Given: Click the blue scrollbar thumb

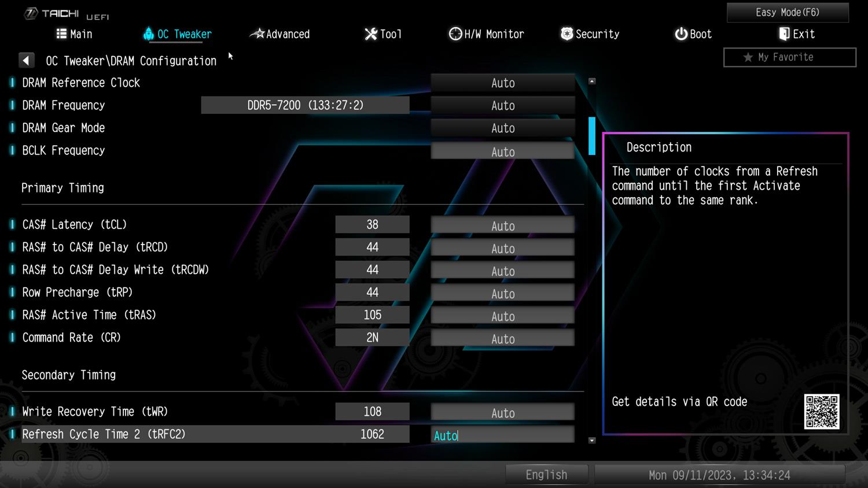Looking at the screenshot, I should pos(591,136).
